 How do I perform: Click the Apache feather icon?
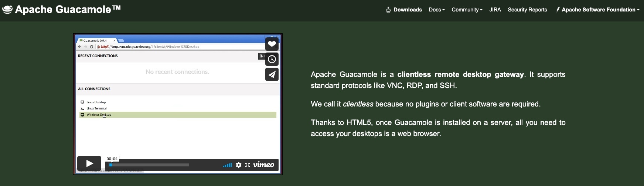[x=558, y=9]
